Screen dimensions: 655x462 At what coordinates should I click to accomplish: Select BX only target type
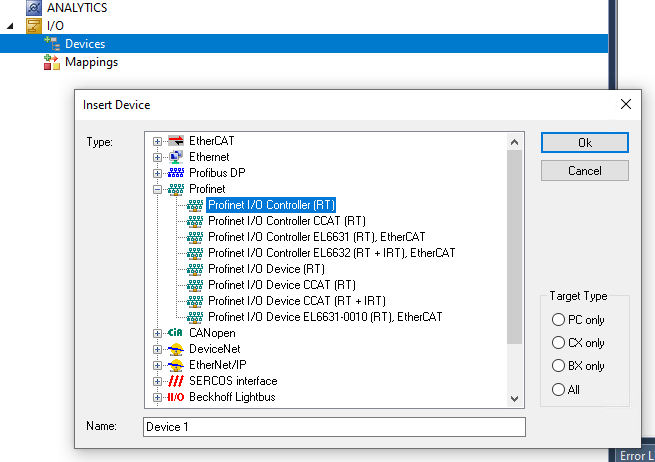coord(558,366)
